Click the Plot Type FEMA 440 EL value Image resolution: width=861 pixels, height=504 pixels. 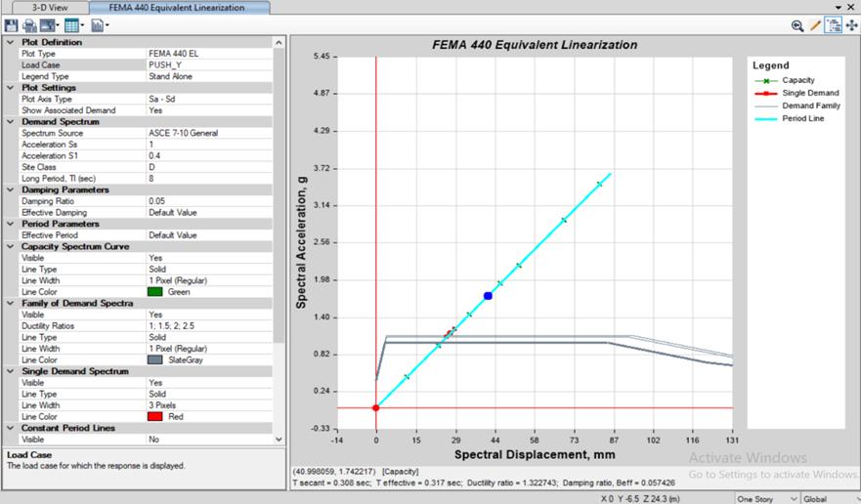coord(209,54)
